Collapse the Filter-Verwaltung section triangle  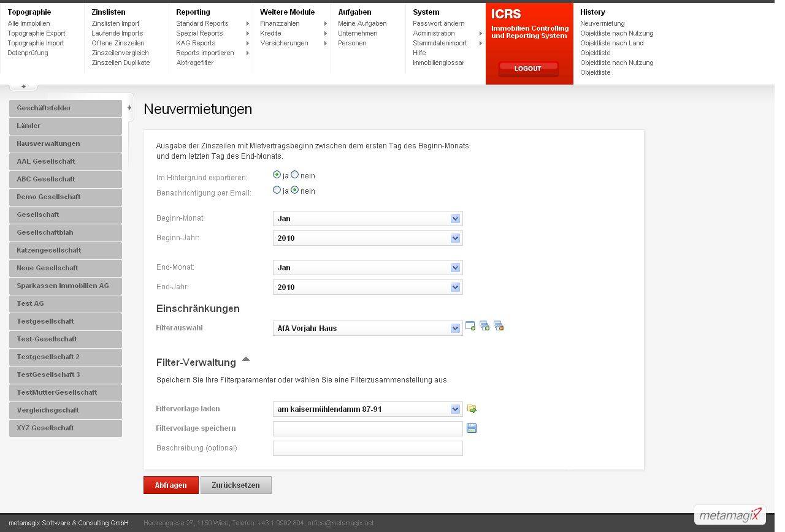[x=246, y=359]
